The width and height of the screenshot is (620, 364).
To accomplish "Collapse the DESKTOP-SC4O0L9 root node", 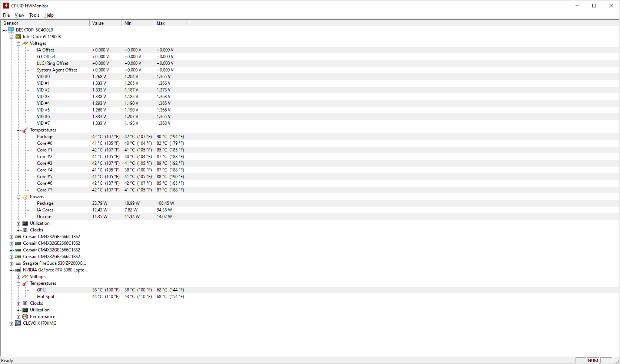I will pos(4,30).
